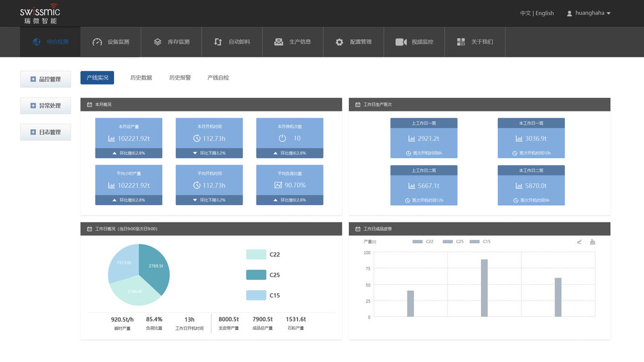Viewport: 644px width, 362px height.
Task: Click the C22 pie legend color swatch
Action: pyautogui.click(x=256, y=255)
